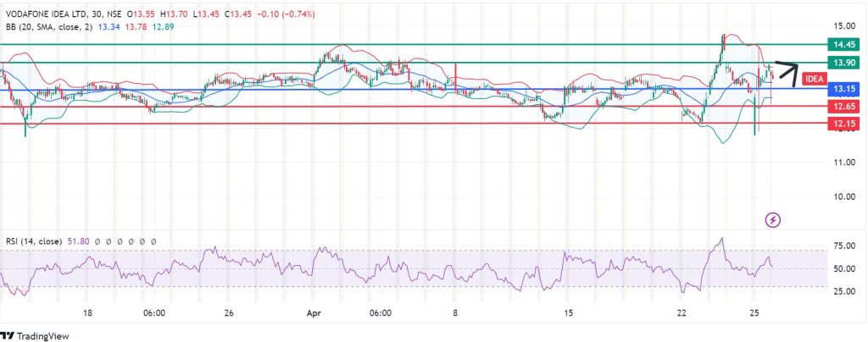Image resolution: width=868 pixels, height=342 pixels.
Task: Click the red 12.65 price label
Action: [x=843, y=106]
